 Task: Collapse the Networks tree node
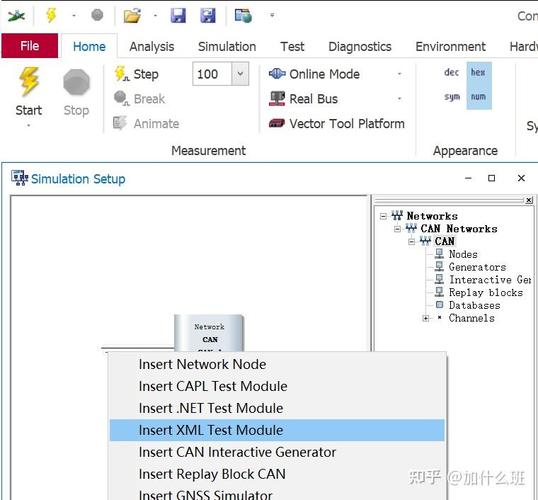(x=383, y=216)
